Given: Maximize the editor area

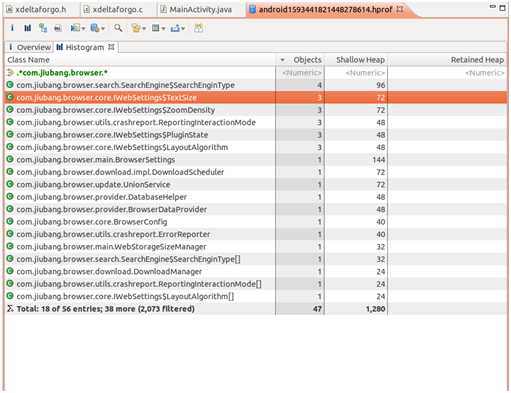Looking at the screenshot, I should pos(502,7).
